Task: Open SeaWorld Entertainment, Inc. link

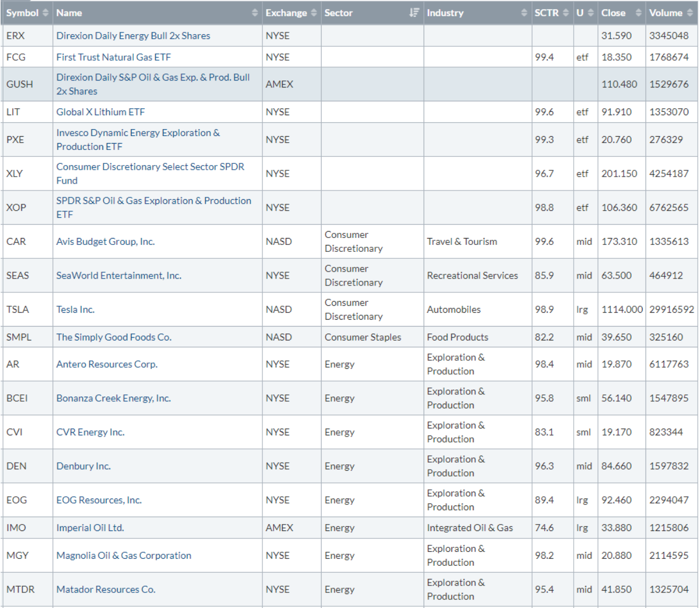Action: click(x=119, y=276)
